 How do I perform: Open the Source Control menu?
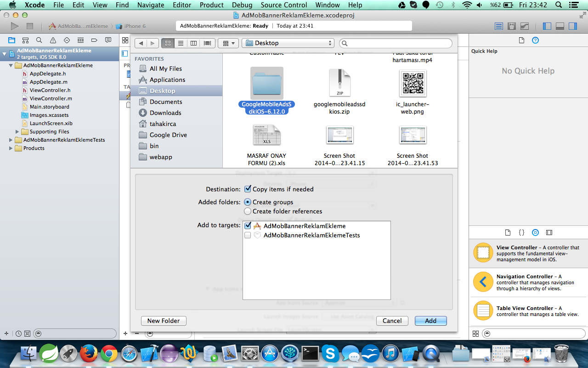pos(284,5)
